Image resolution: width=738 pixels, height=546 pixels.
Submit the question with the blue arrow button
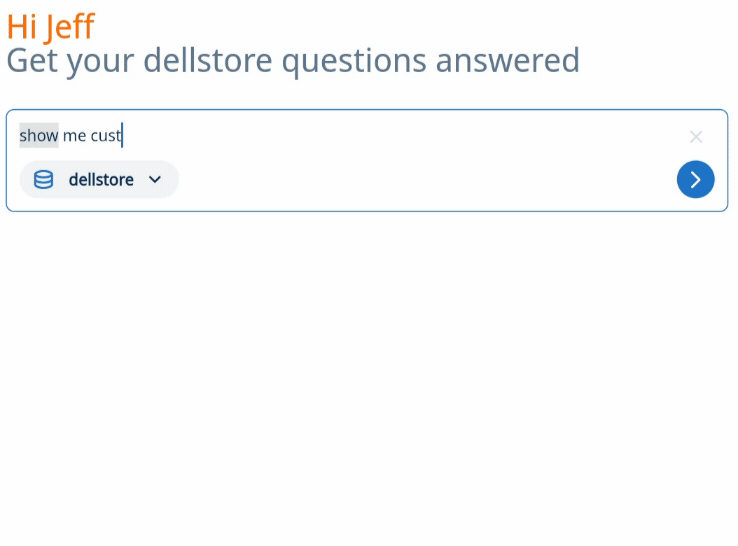pos(695,180)
